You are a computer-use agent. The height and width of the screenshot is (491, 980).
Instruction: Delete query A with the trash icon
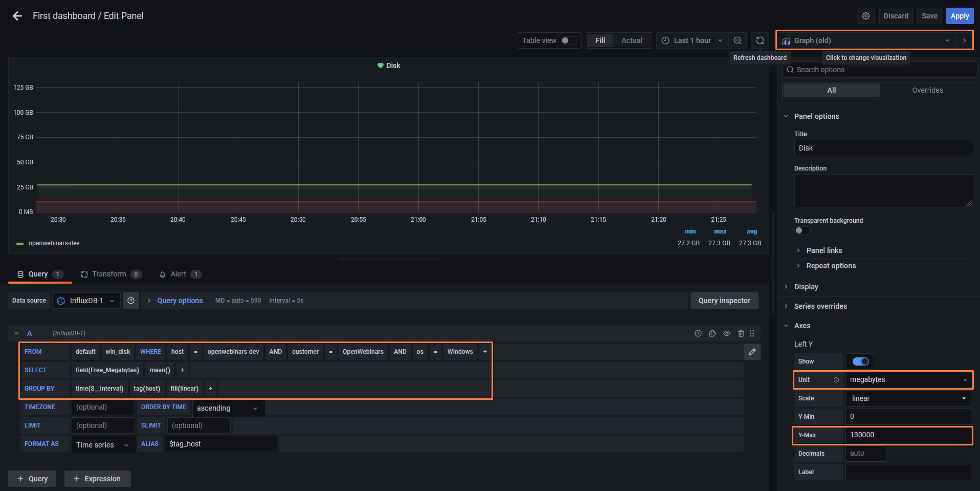point(741,333)
